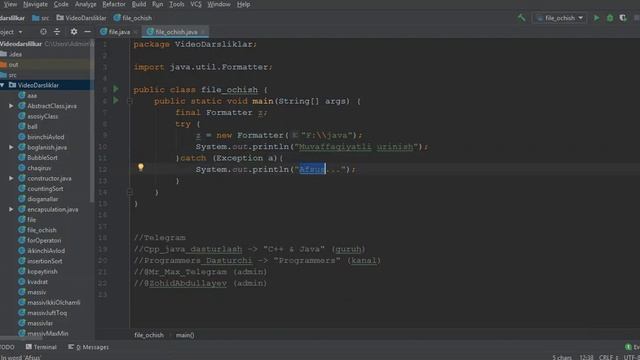This screenshot has width=640, height=360.
Task: Expand the encapsulation.java node
Action: [x=11, y=209]
